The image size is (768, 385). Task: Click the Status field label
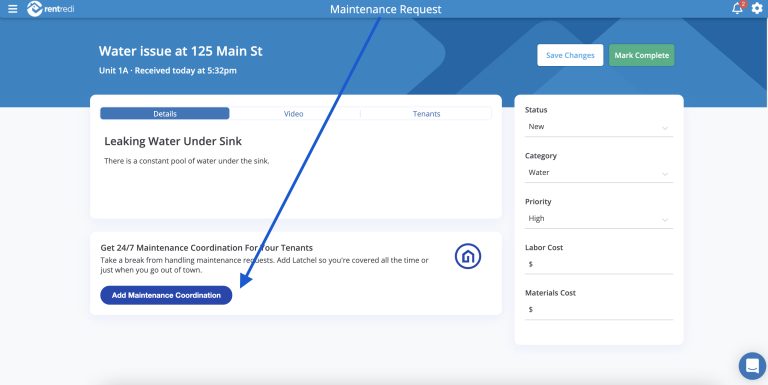[x=536, y=110]
